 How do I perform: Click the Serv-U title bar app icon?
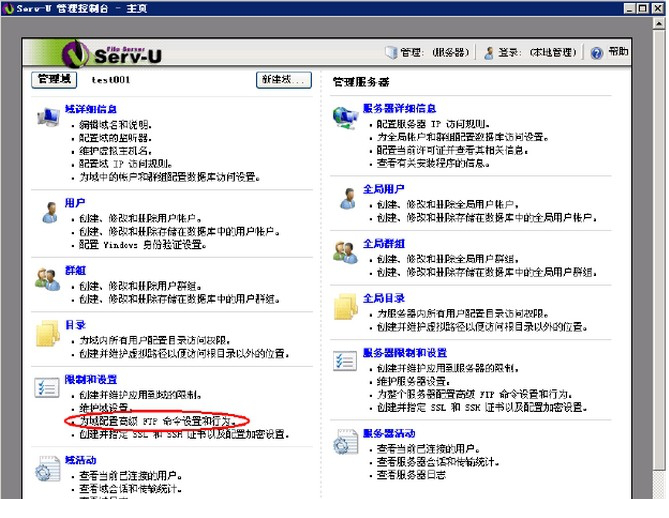click(x=8, y=8)
